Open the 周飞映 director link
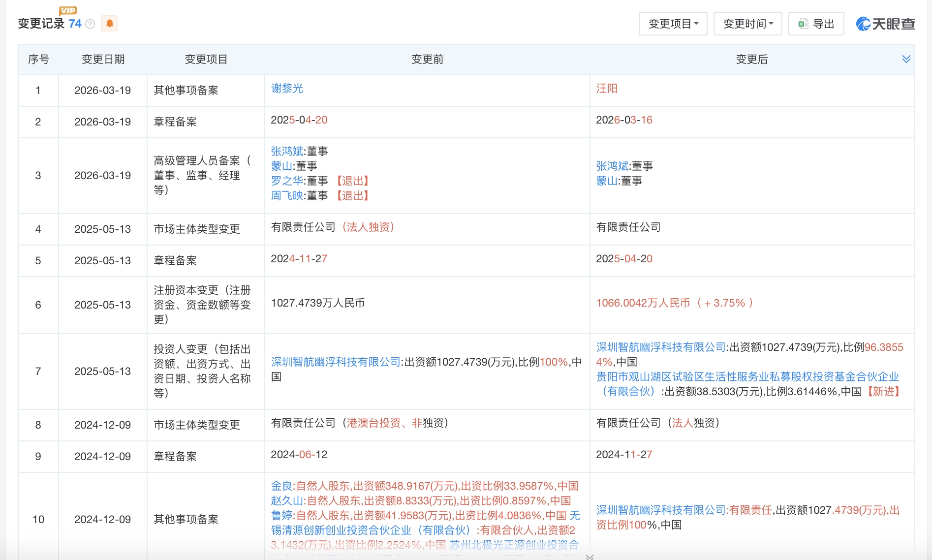932x560 pixels. click(287, 196)
